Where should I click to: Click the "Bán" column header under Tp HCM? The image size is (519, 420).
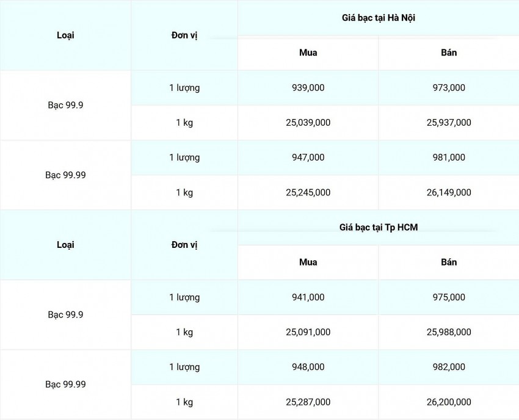(449, 262)
